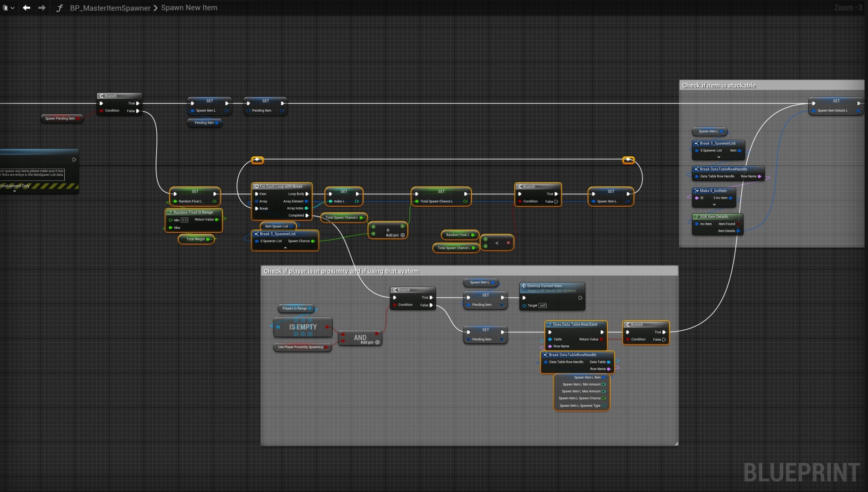The image size is (868, 492).
Task: Select Spawn New Item breadcrumb
Action: pyautogui.click(x=189, y=8)
